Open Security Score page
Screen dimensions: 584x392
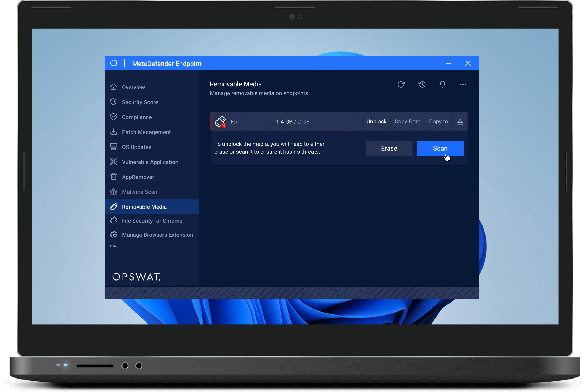[140, 102]
